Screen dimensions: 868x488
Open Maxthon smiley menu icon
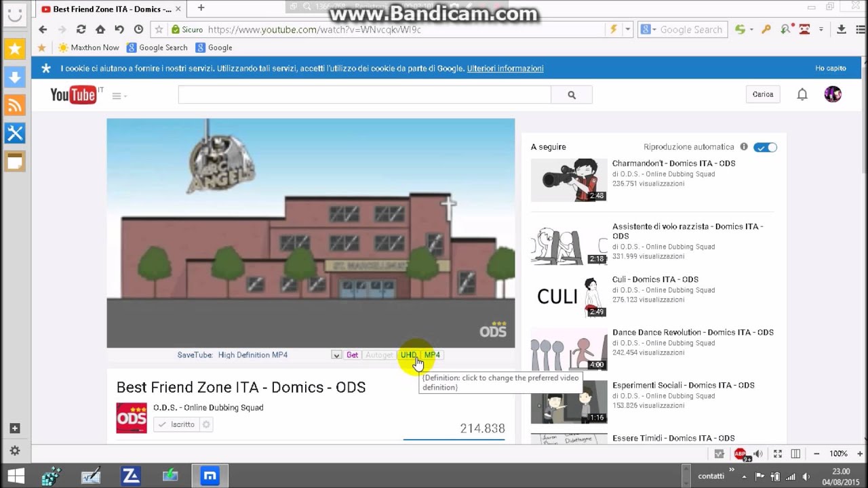(15, 14)
